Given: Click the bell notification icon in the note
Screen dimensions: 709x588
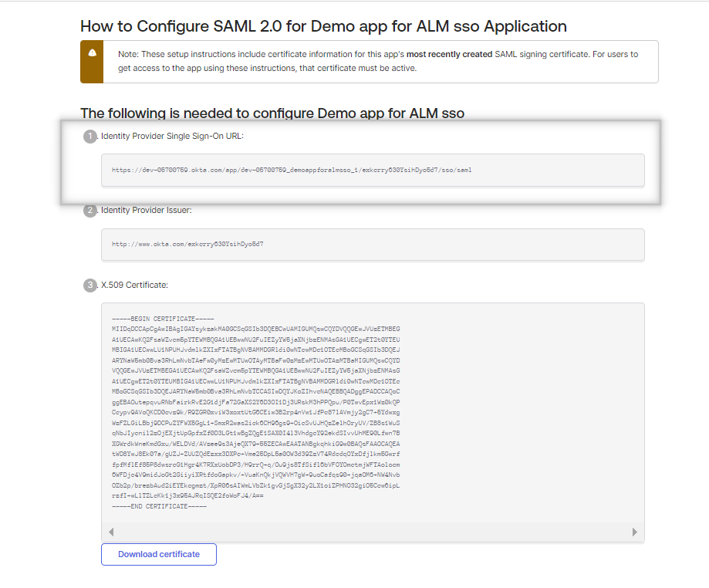Looking at the screenshot, I should tap(92, 52).
